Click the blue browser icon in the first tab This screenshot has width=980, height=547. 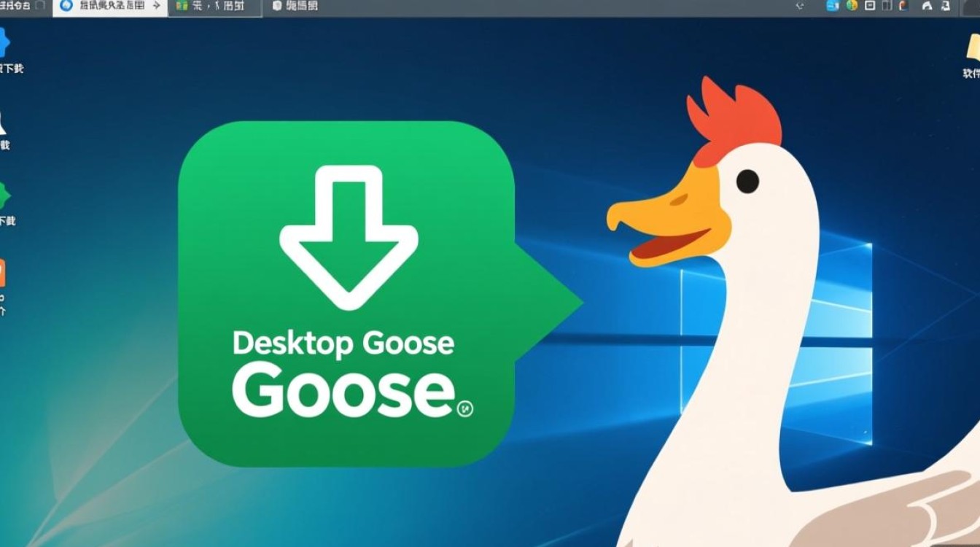point(66,7)
